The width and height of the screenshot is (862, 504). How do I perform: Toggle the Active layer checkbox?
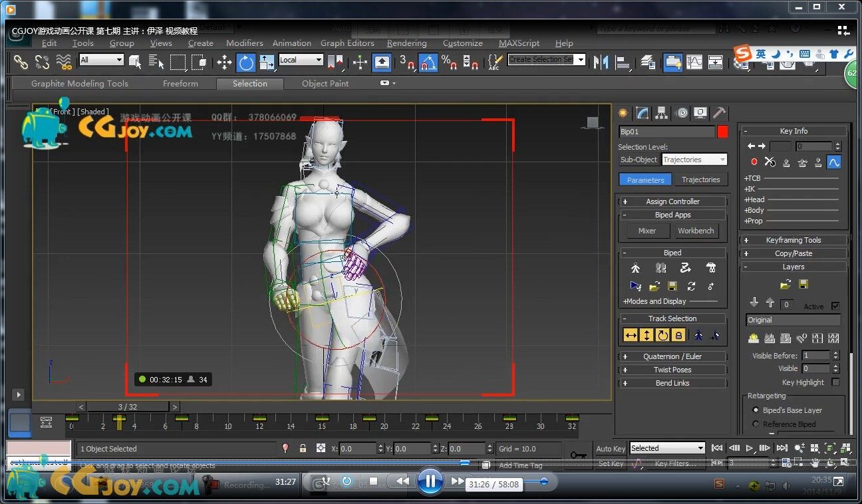[835, 306]
